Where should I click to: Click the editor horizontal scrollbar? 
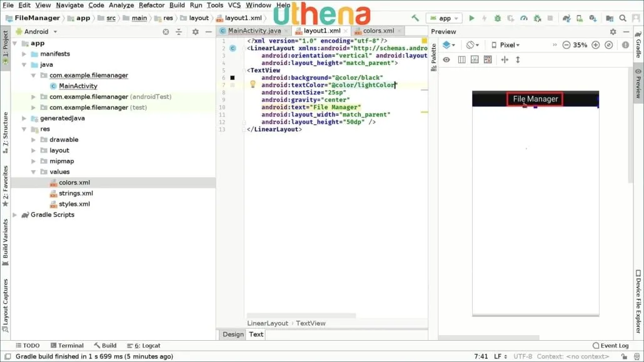click(x=301, y=316)
